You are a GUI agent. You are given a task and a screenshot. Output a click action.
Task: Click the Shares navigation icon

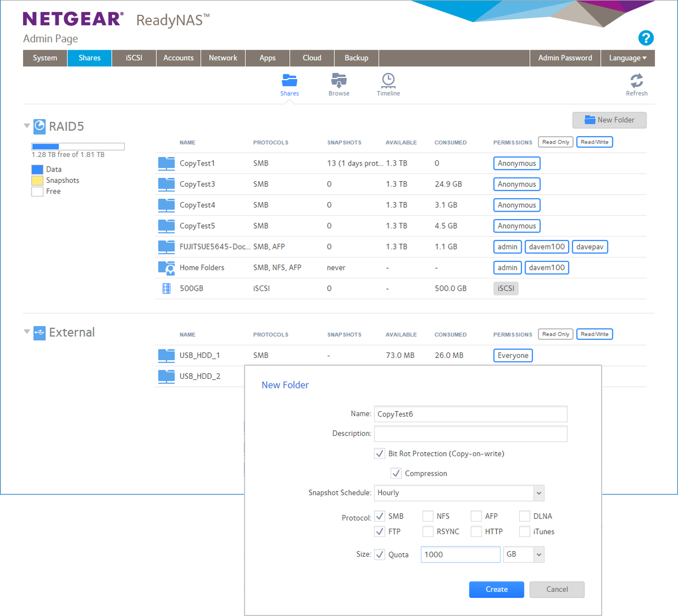(289, 81)
